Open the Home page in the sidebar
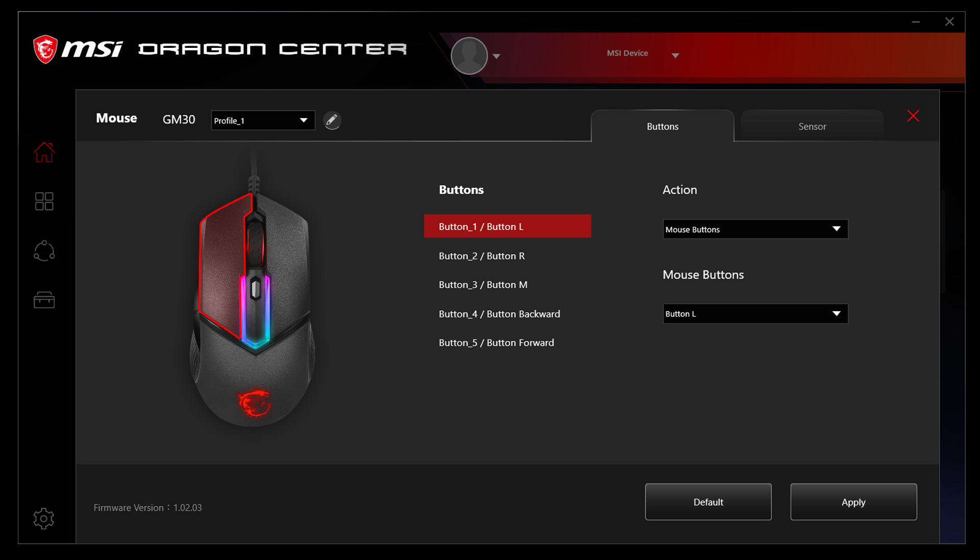This screenshot has height=560, width=980. click(44, 152)
